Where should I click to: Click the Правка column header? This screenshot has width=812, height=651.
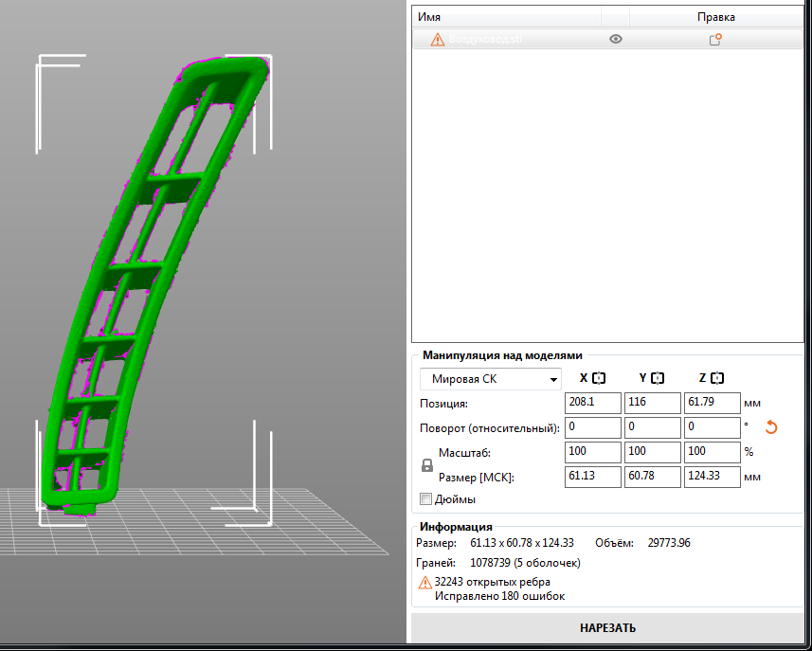(x=715, y=17)
